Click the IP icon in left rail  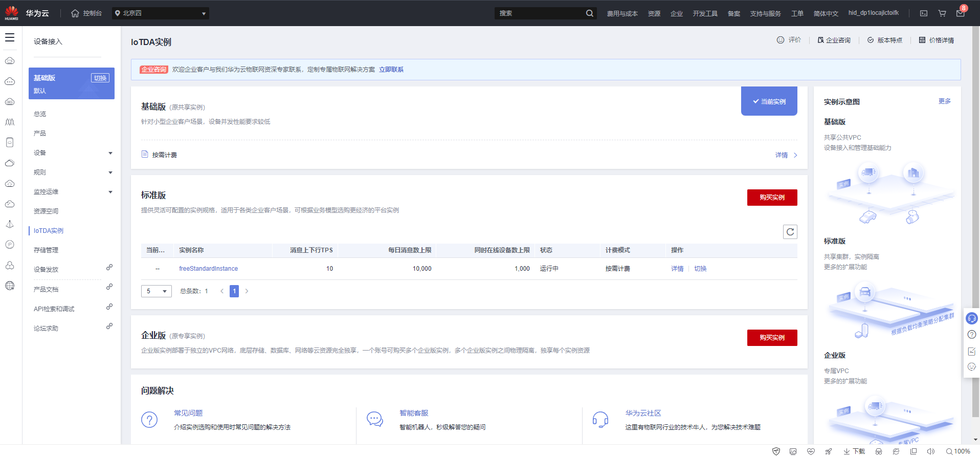tap(10, 245)
